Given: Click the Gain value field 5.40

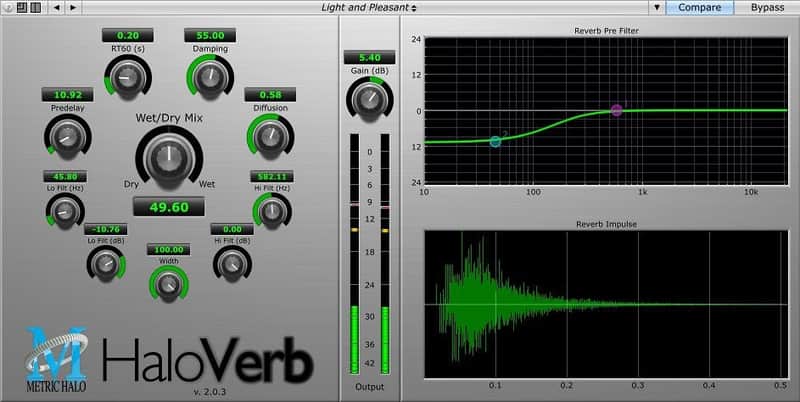Looking at the screenshot, I should pyautogui.click(x=369, y=57).
